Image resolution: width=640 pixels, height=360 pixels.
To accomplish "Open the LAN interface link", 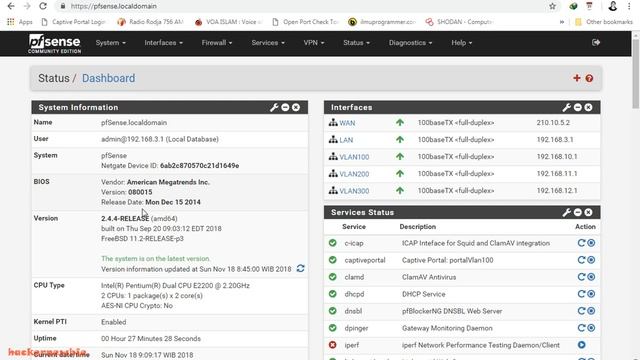I will pyautogui.click(x=346, y=140).
